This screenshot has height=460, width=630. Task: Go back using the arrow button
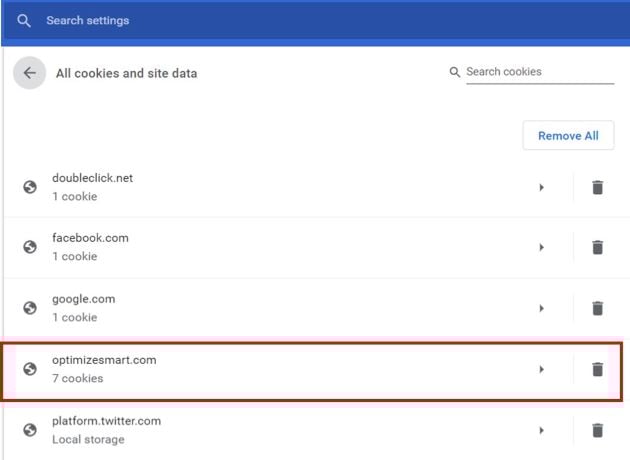pyautogui.click(x=29, y=73)
